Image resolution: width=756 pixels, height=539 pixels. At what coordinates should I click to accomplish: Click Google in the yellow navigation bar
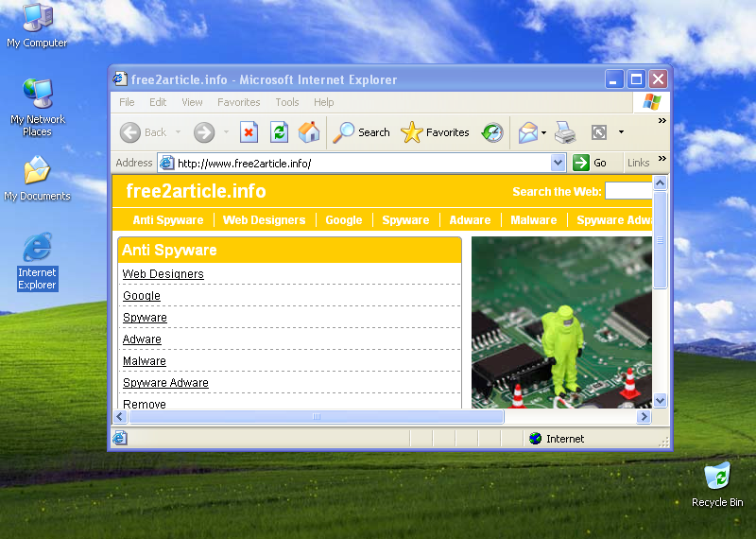pos(344,220)
